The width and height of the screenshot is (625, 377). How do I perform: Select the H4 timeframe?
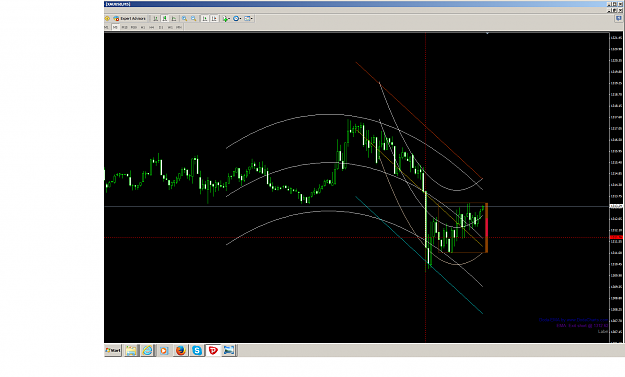[151, 27]
